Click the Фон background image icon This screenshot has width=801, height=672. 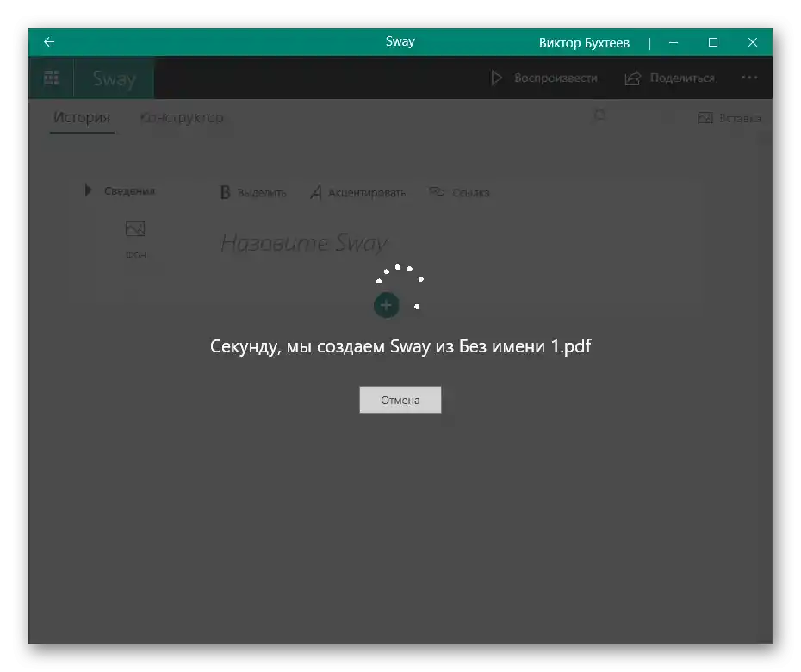click(x=135, y=229)
